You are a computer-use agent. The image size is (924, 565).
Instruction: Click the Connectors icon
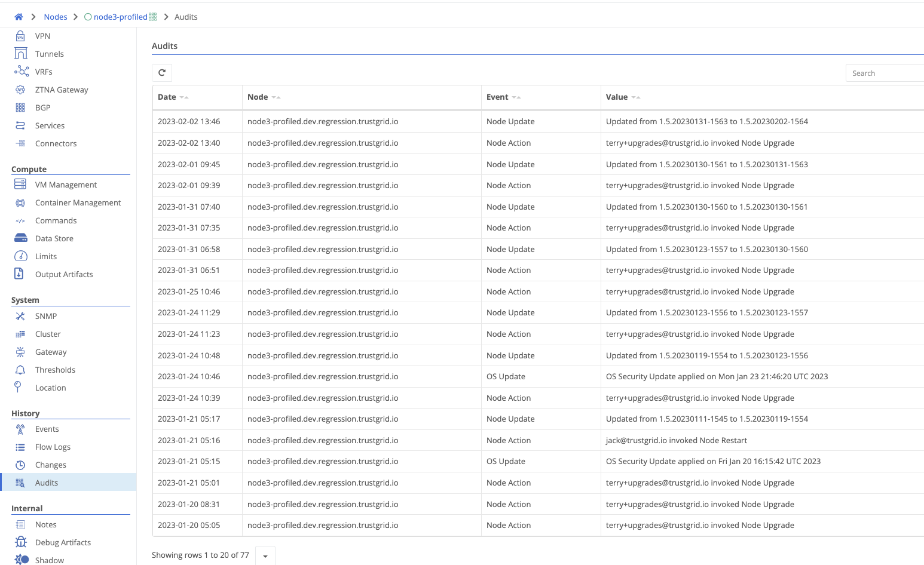pos(20,143)
